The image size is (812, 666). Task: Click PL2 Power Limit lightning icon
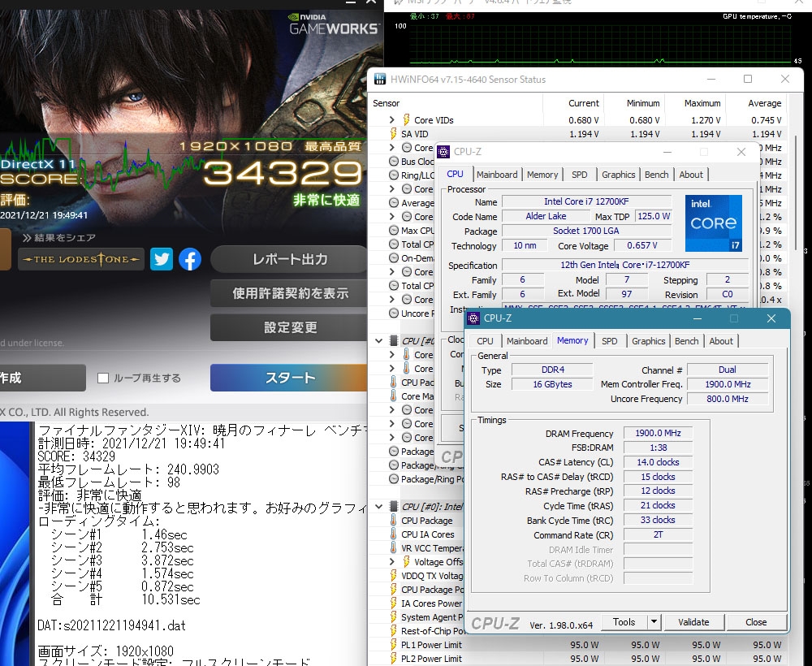394,658
